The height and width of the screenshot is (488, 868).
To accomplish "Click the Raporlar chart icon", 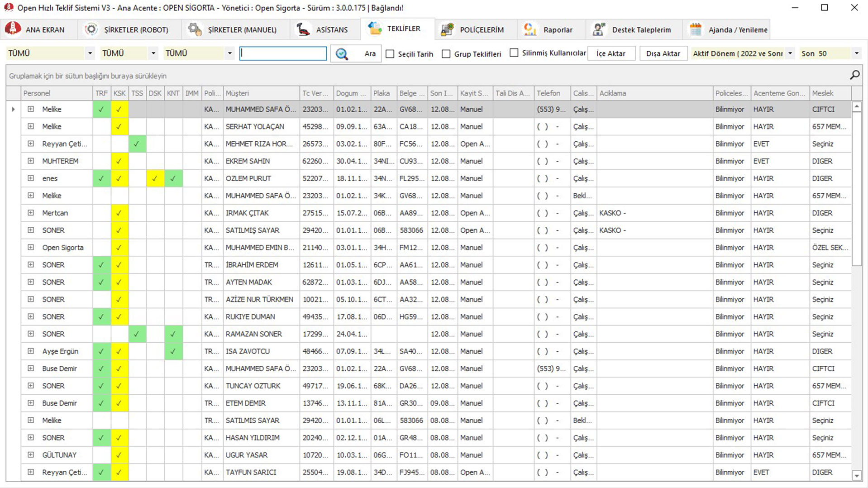I will tap(530, 29).
